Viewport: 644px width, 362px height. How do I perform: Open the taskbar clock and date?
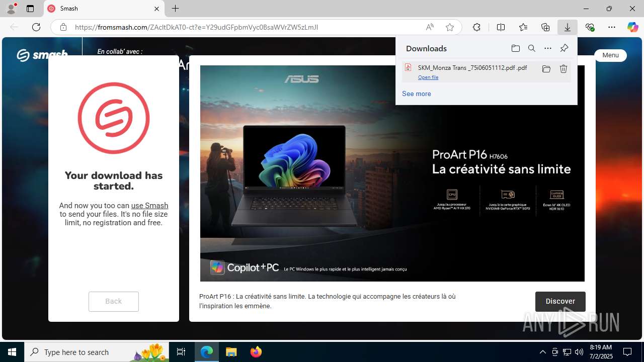pyautogui.click(x=601, y=352)
